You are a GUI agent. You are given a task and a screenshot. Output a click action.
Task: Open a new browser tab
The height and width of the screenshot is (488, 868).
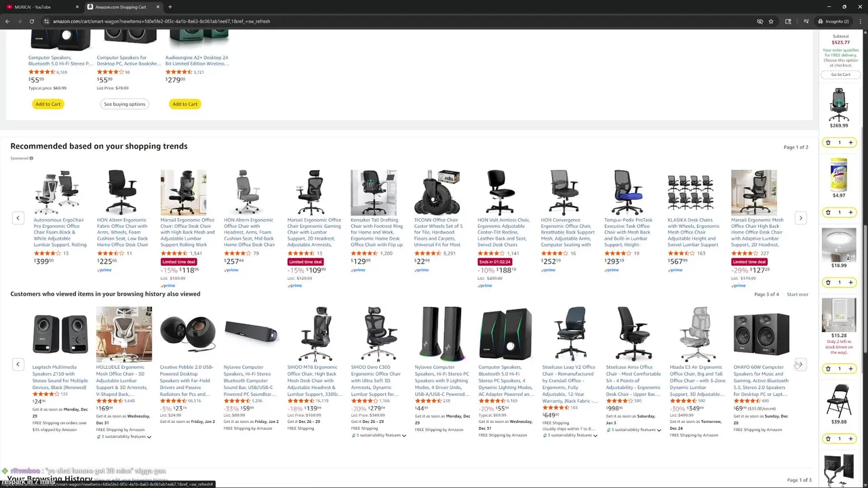tap(170, 7)
